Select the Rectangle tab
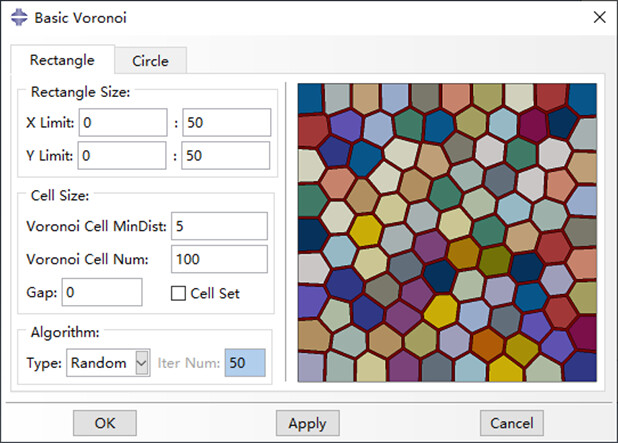This screenshot has height=443, width=618. click(x=62, y=60)
